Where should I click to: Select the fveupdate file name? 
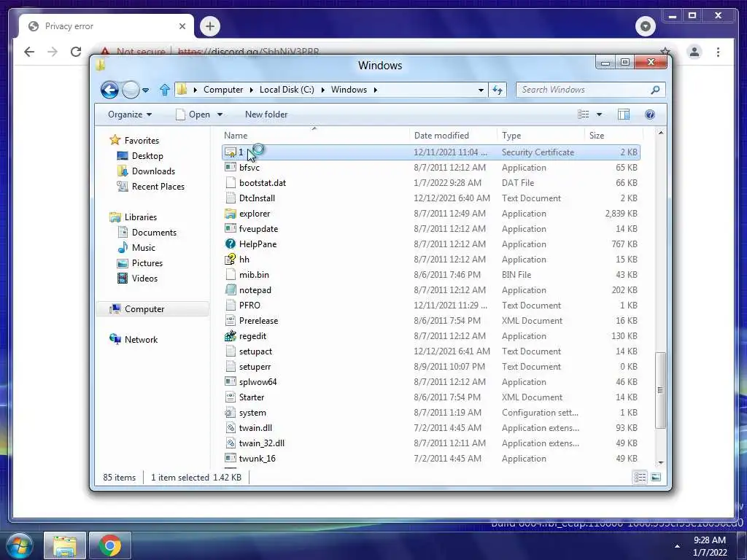258,228
